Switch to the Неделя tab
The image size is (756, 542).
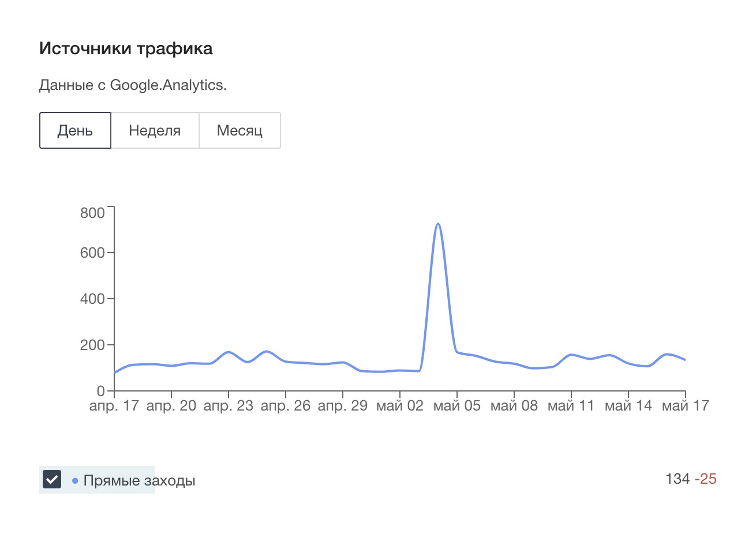click(155, 130)
